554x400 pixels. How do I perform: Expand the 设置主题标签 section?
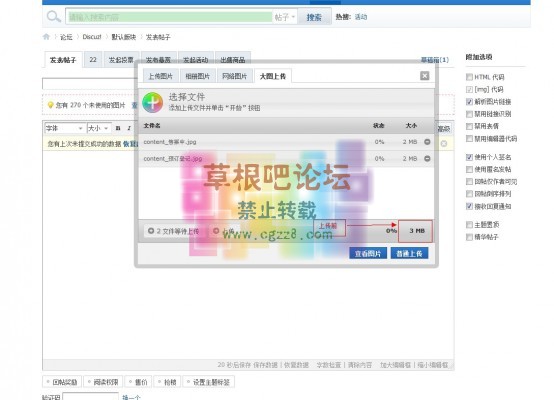click(x=208, y=382)
